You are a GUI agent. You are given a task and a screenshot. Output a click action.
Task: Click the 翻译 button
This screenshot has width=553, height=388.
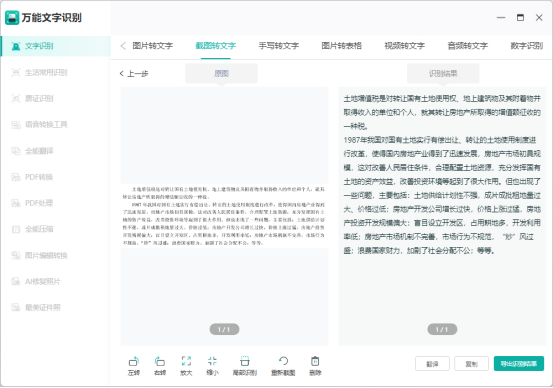[x=432, y=364]
